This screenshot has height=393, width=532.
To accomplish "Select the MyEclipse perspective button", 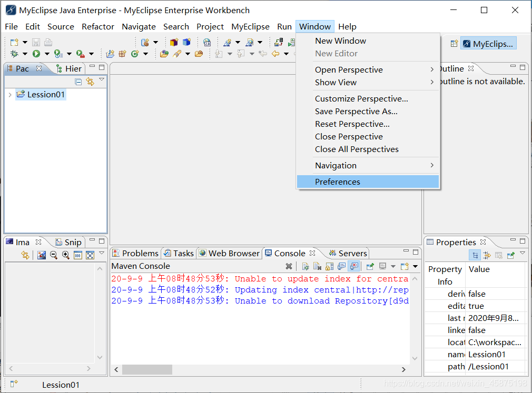I will click(488, 44).
